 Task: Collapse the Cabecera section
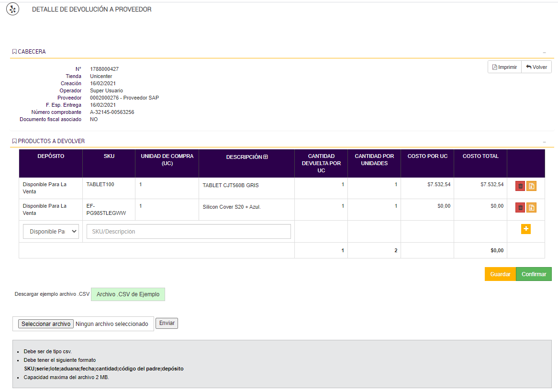[x=544, y=52]
